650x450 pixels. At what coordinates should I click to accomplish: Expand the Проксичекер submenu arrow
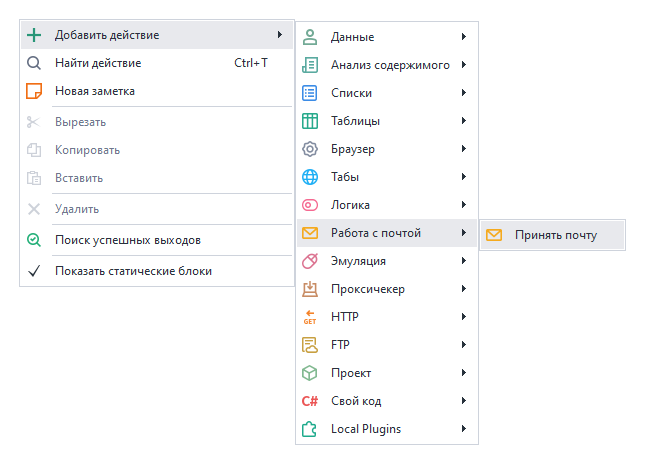[x=464, y=289]
